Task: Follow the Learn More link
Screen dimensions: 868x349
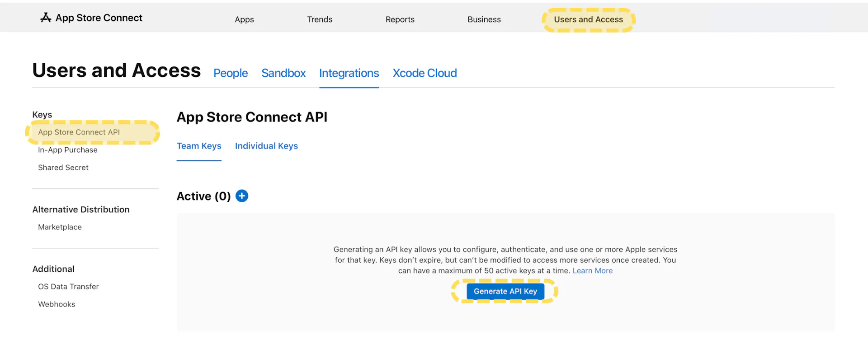Action: tap(592, 271)
